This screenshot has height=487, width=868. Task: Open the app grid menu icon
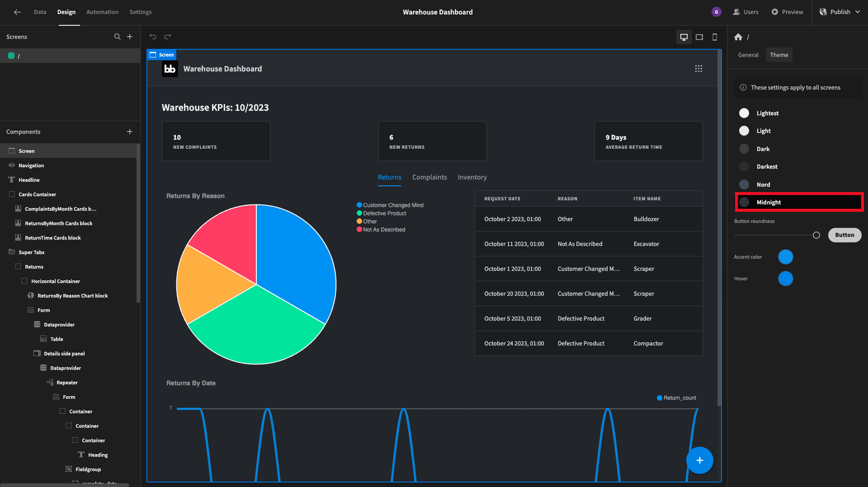pyautogui.click(x=698, y=69)
